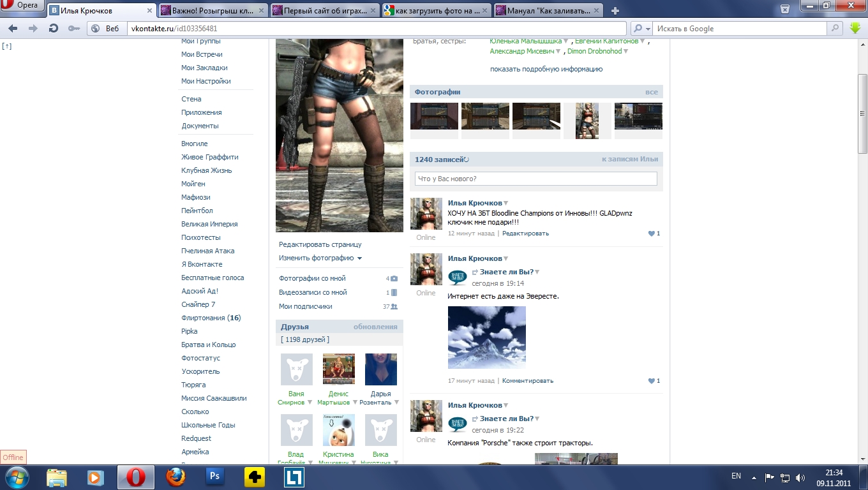Like the Everest post heart icon
868x490 pixels.
pos(652,381)
